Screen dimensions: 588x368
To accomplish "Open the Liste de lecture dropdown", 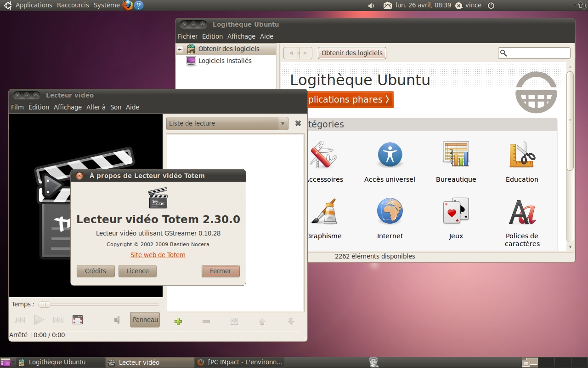I will [227, 123].
